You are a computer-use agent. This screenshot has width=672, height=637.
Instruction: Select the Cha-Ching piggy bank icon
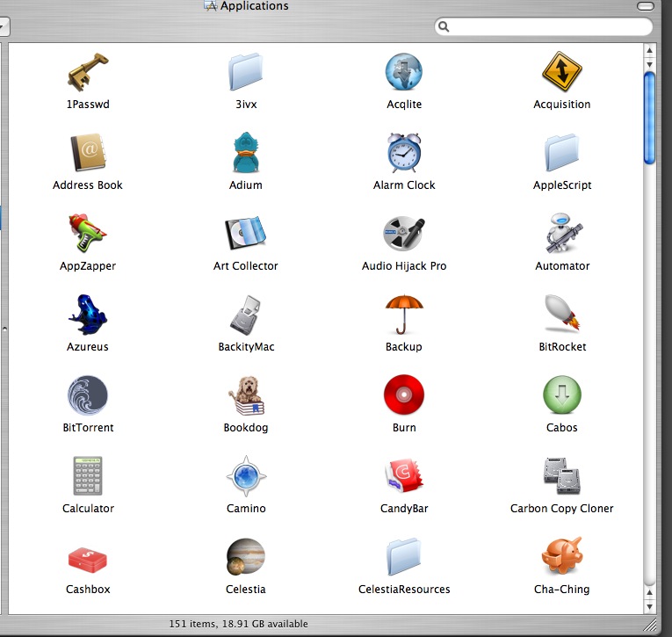[562, 555]
